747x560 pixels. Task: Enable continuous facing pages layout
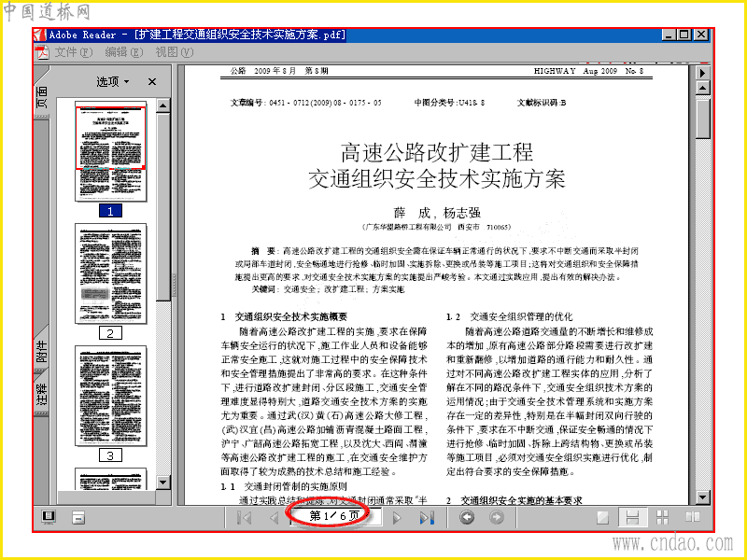(663, 518)
